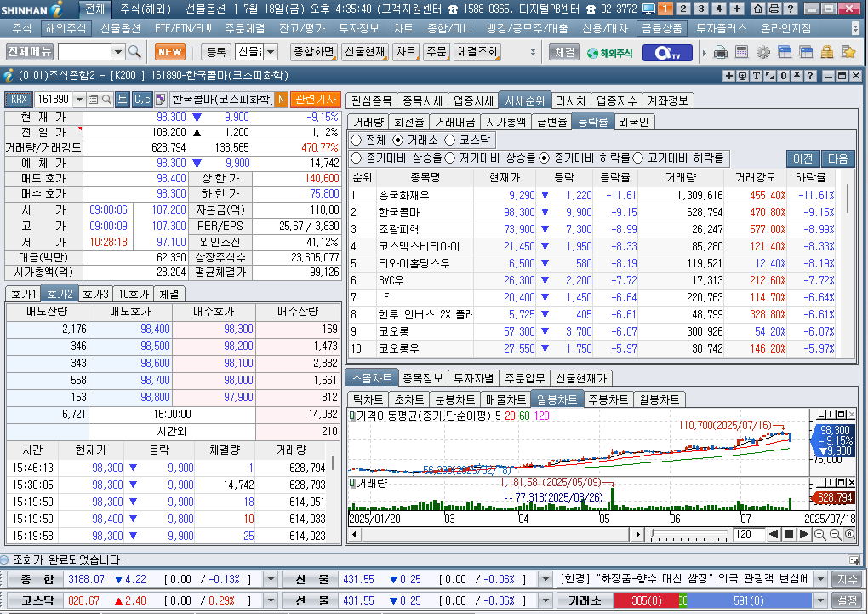868x614 pixels.
Task: Click the chart play forward button
Action: [804, 534]
